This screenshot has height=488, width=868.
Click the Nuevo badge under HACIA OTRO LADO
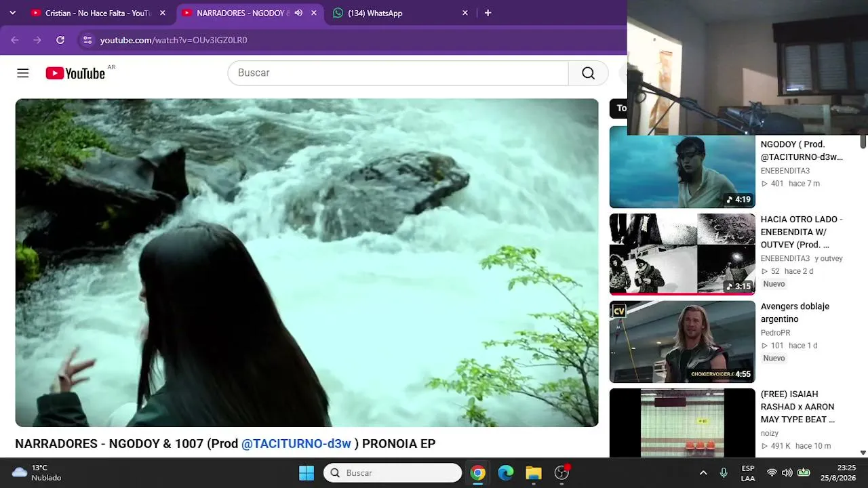tap(774, 284)
